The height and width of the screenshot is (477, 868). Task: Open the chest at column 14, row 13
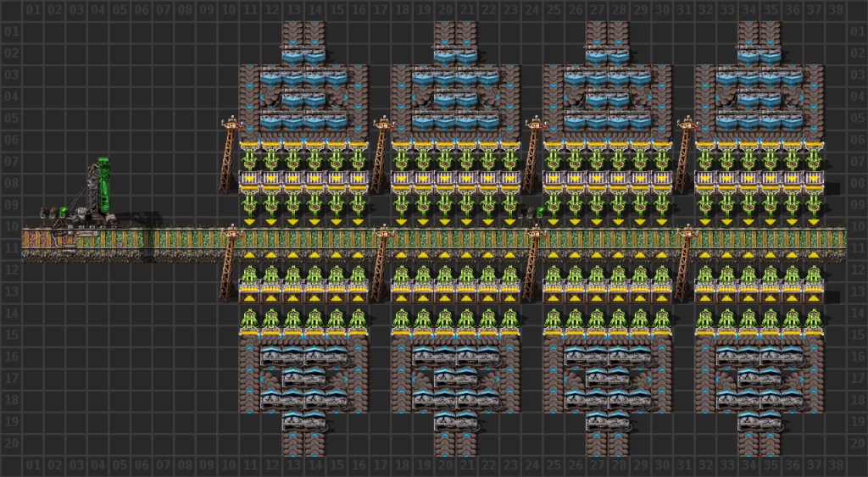coord(314,293)
